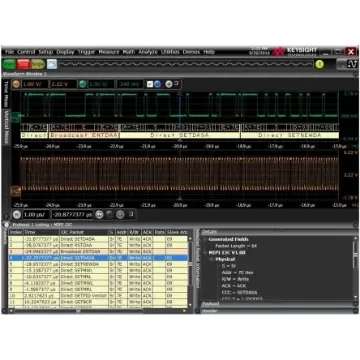The width and height of the screenshot is (360, 360).
Task: Select listing row 1 Direct SETDASA
Action: pyautogui.click(x=99, y=239)
